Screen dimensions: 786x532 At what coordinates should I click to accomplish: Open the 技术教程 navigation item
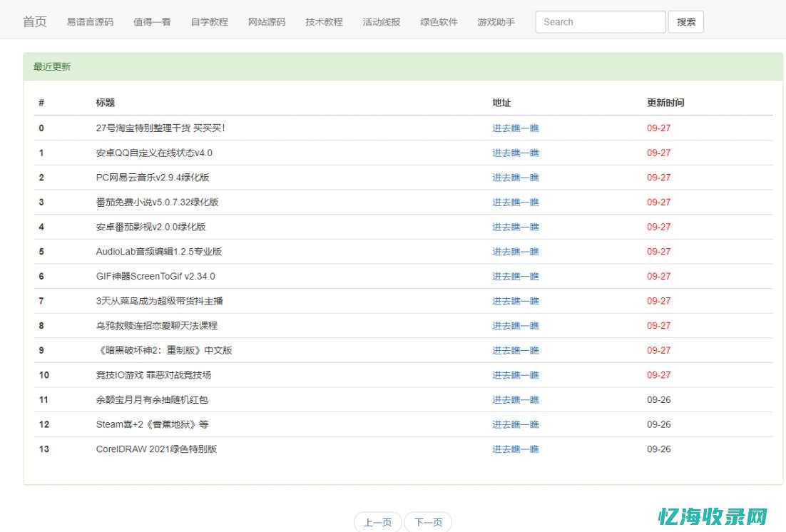[x=322, y=22]
